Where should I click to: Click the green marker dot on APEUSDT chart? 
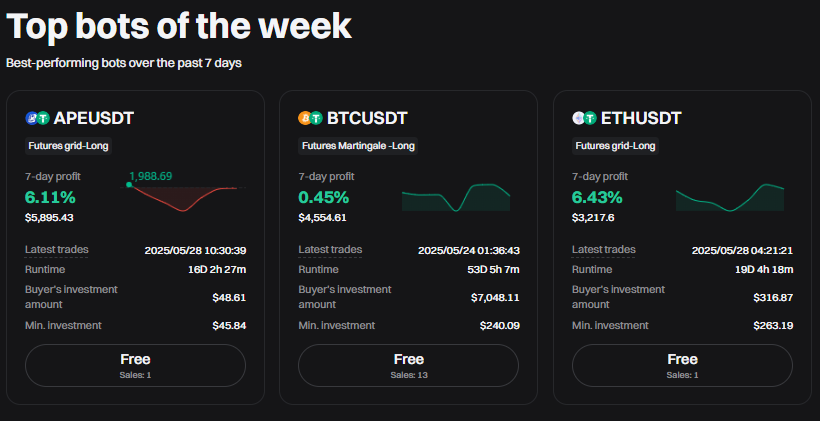(x=129, y=185)
